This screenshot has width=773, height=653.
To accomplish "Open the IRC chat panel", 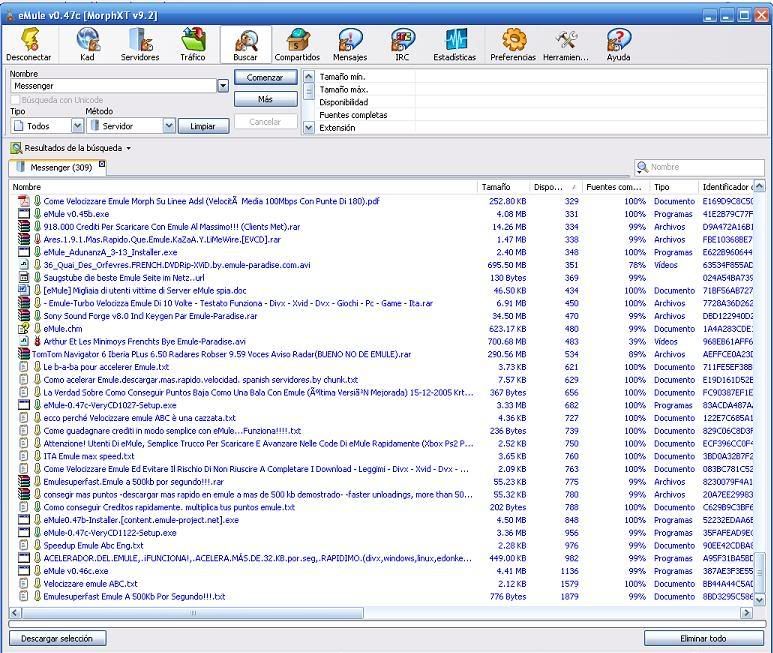I will (402, 45).
